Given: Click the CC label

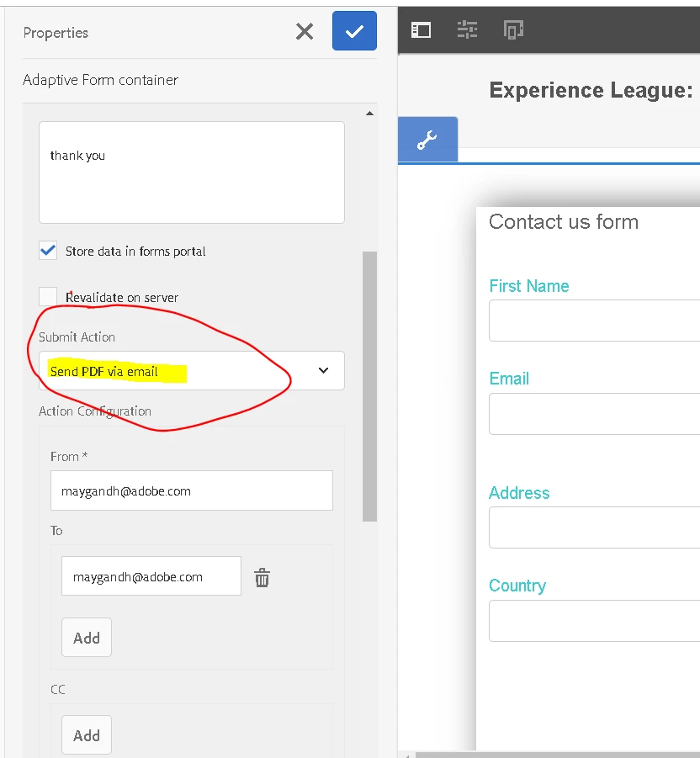Looking at the screenshot, I should [57, 689].
